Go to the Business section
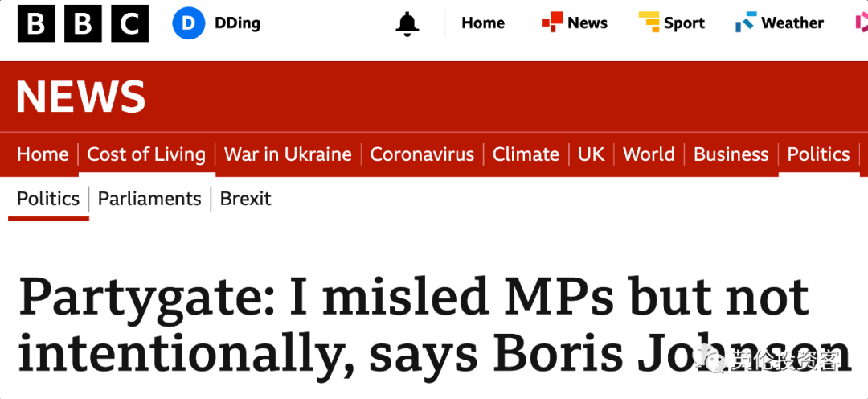The image size is (868, 399). tap(731, 154)
